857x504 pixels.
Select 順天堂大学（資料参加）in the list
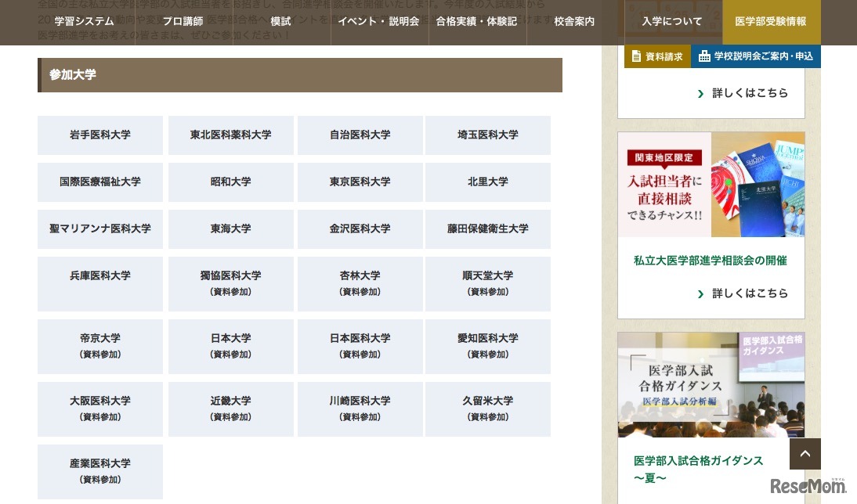click(x=487, y=283)
